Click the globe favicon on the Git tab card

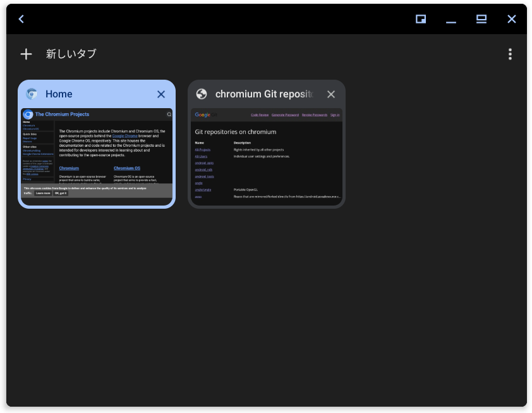[x=202, y=94]
